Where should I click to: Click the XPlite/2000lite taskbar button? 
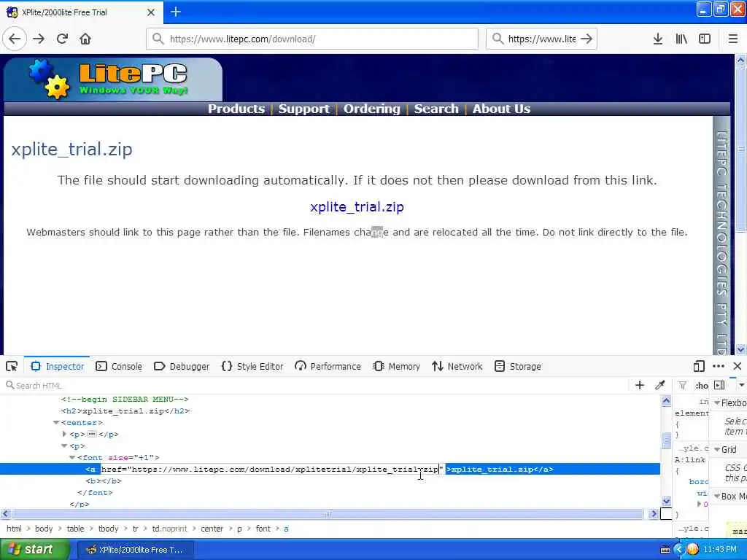click(136, 550)
